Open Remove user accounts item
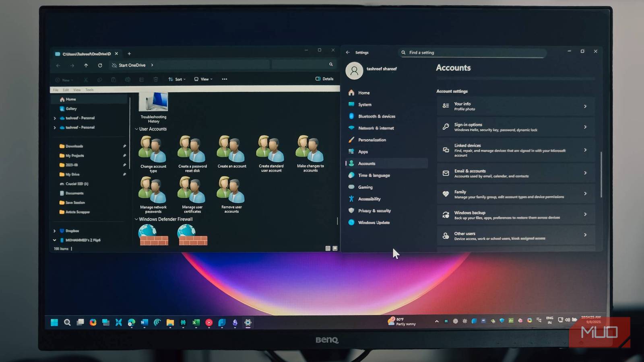 [231, 195]
